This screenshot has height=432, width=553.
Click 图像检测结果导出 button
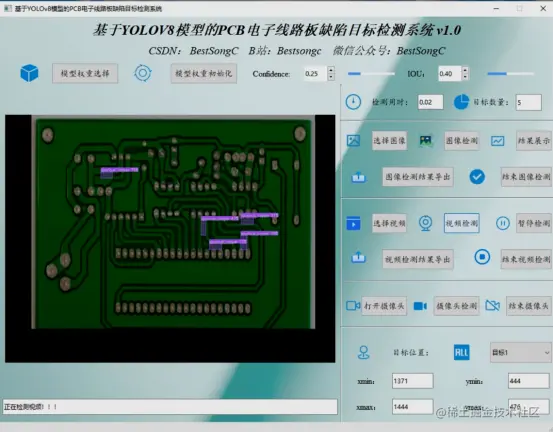click(418, 177)
